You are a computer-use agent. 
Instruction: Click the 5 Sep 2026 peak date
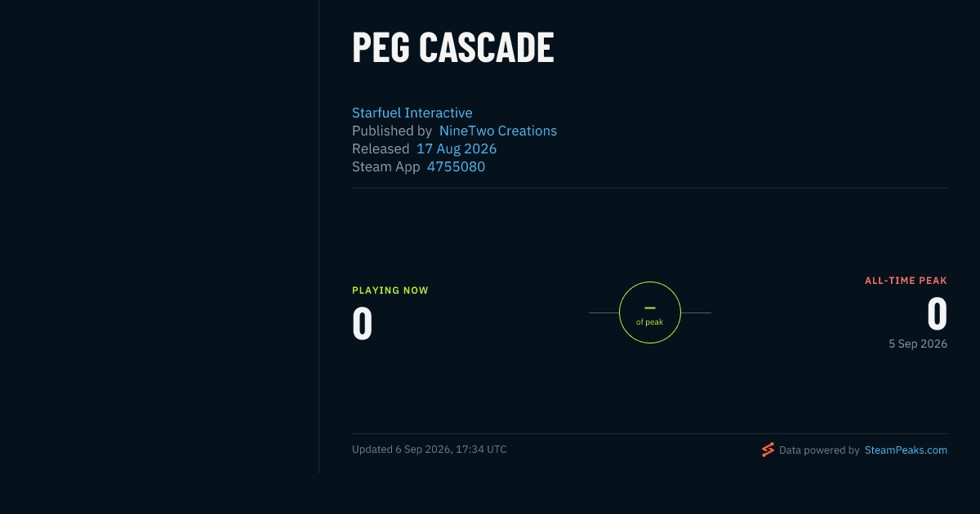tap(918, 343)
